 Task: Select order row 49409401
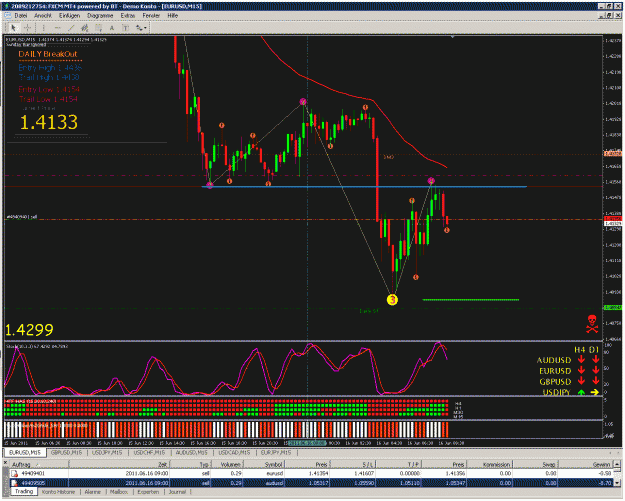point(311,473)
